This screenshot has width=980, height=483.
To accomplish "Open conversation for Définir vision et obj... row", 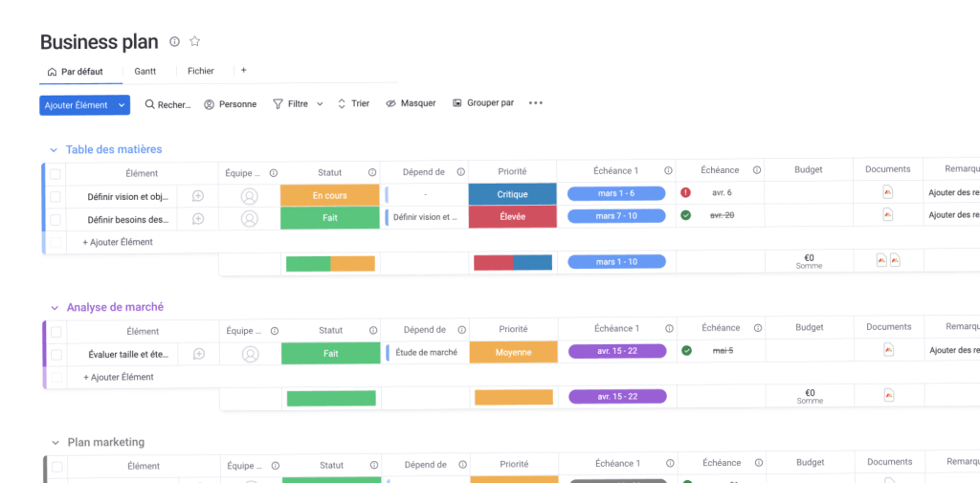I will (x=197, y=196).
